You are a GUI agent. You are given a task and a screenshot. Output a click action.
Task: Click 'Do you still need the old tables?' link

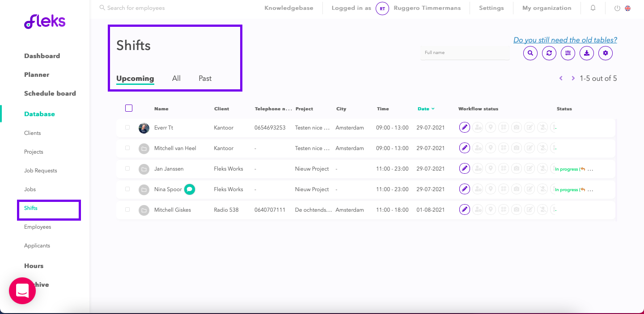(x=565, y=40)
